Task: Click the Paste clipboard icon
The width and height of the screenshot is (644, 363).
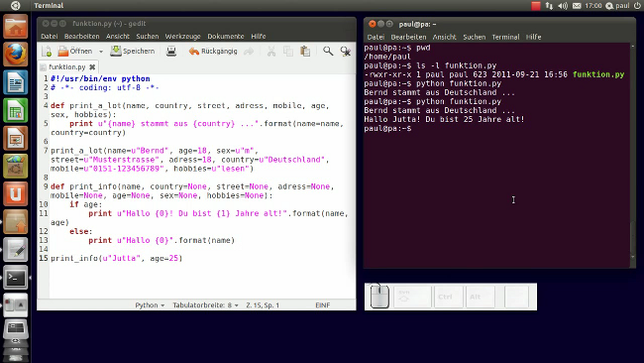Action: coord(305,52)
